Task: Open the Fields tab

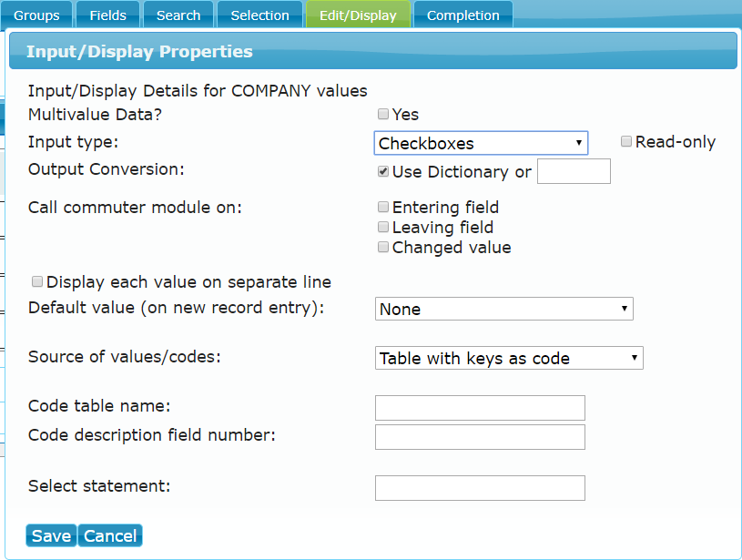Action: (x=108, y=15)
